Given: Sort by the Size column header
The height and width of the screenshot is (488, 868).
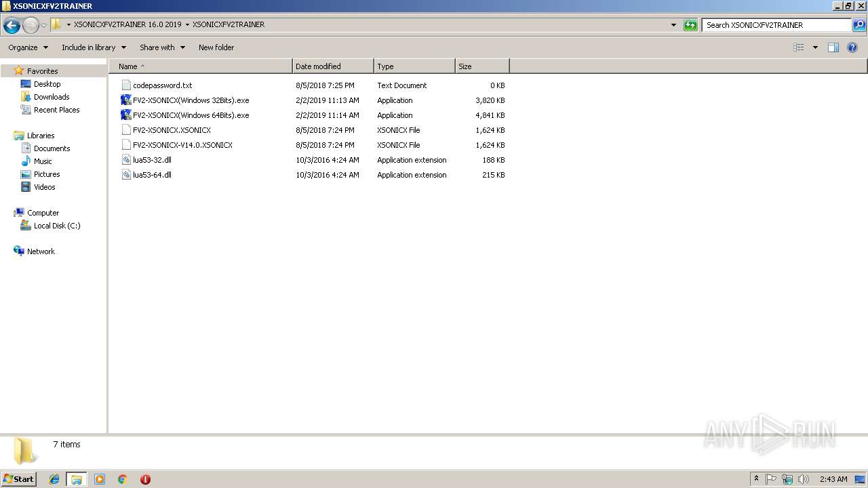Looking at the screenshot, I should click(482, 66).
